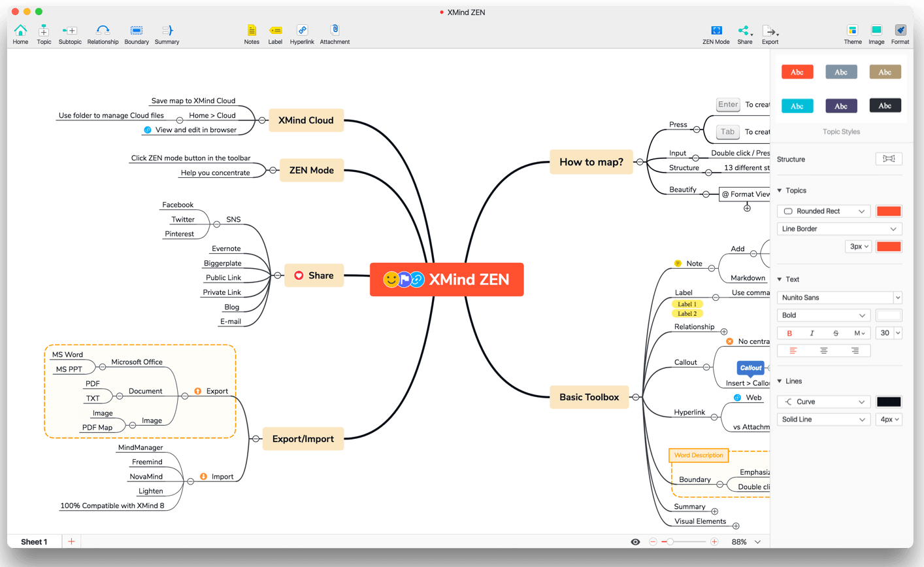Pick the topic fill color swatch
Image resolution: width=924 pixels, height=567 pixels.
pos(889,211)
